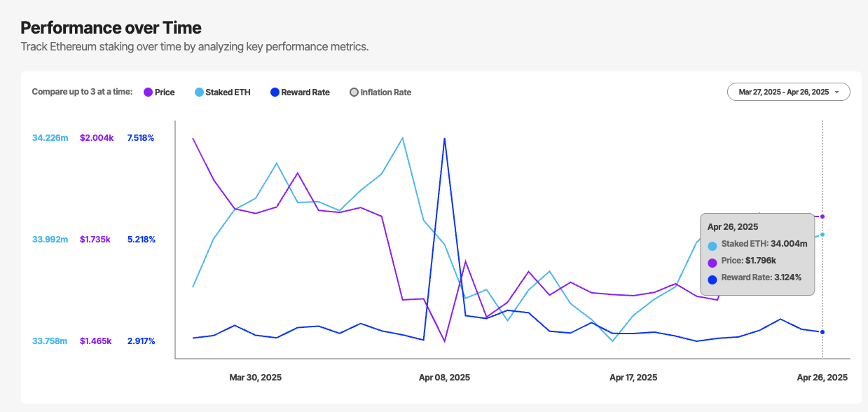The height and width of the screenshot is (412, 868).
Task: Click the light blue Staked ETH legend dot
Action: pos(199,92)
